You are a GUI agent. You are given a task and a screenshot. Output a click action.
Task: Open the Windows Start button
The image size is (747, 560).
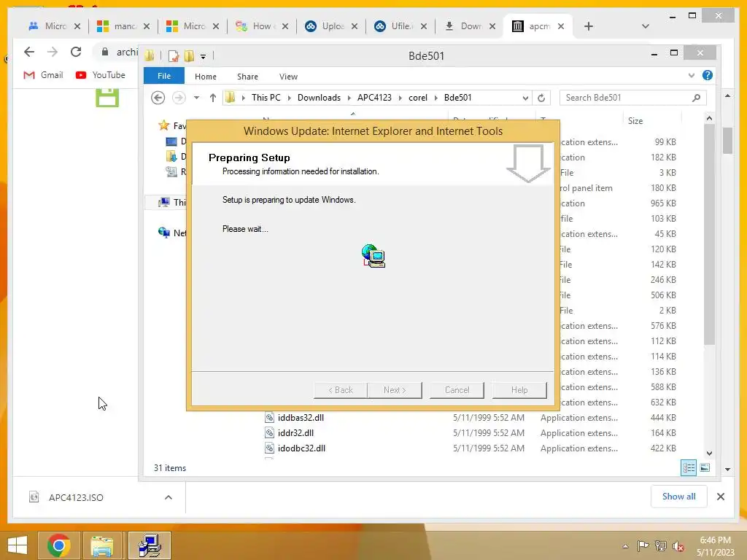[18, 545]
